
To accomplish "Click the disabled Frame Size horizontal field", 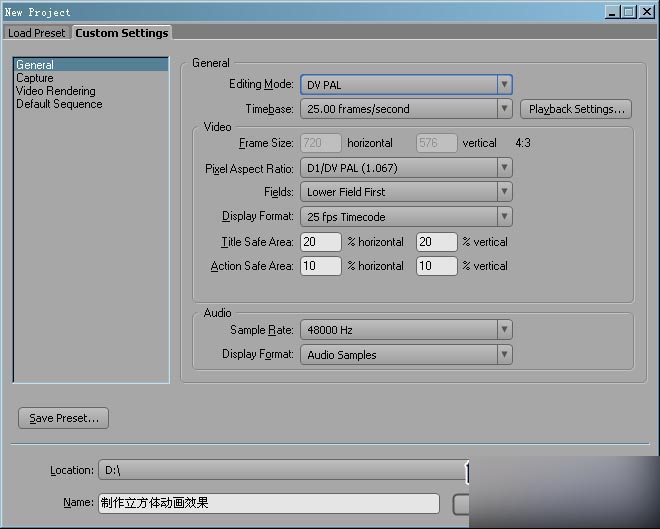I will point(321,143).
